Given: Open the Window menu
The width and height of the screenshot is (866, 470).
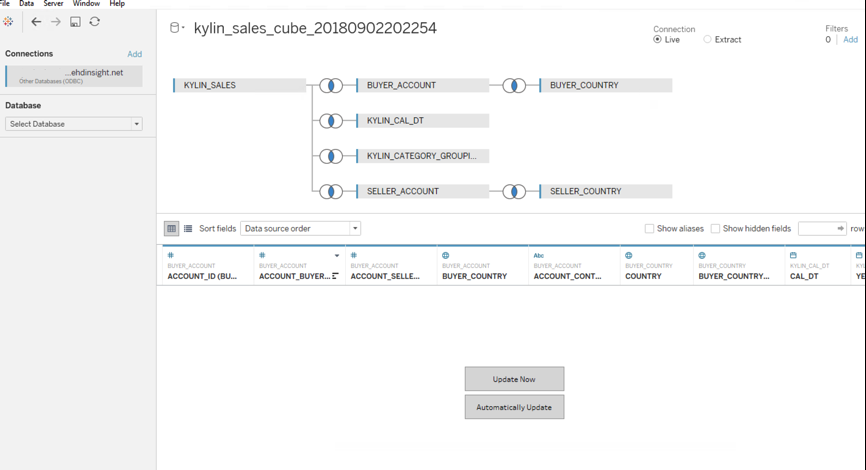Looking at the screenshot, I should 86,3.
